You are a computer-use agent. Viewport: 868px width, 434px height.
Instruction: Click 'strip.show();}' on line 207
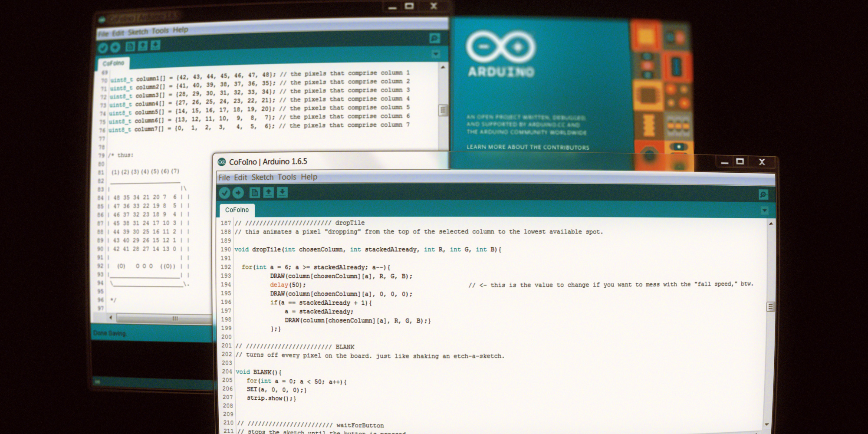coord(272,398)
